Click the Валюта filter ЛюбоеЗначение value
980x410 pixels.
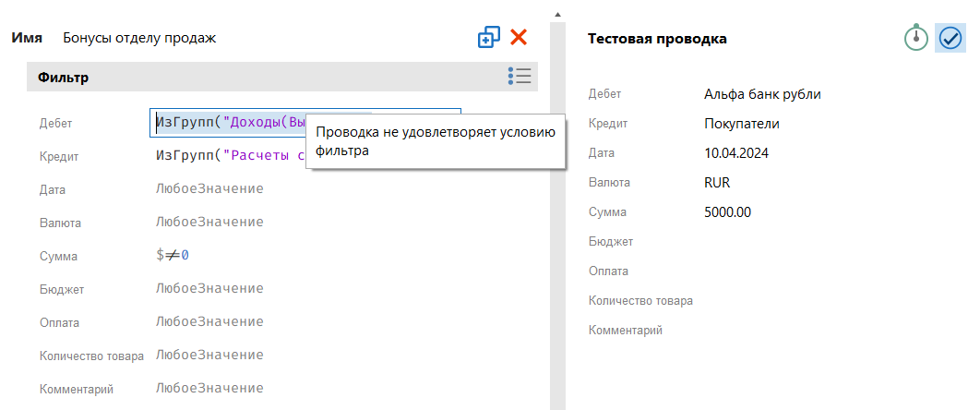(209, 223)
